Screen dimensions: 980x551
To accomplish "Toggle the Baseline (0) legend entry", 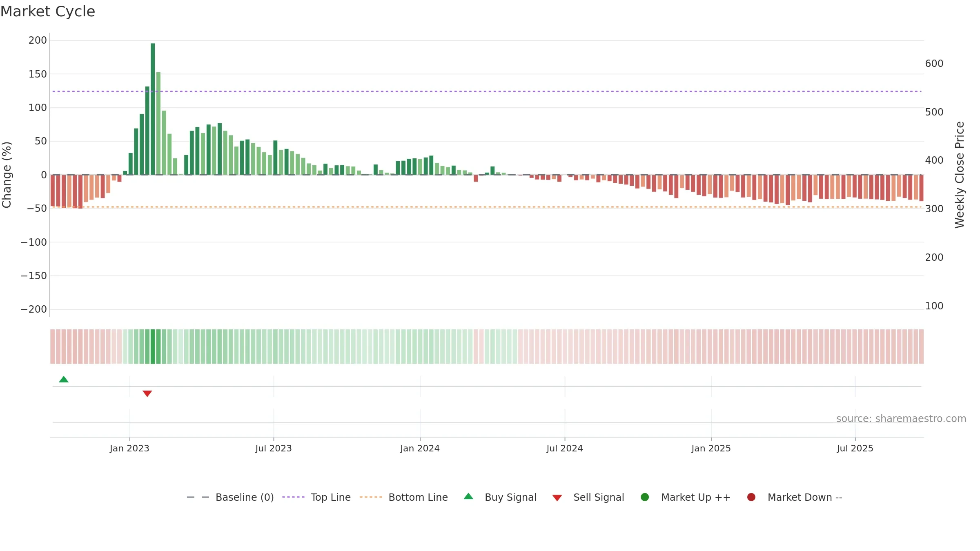I will pyautogui.click(x=230, y=497).
